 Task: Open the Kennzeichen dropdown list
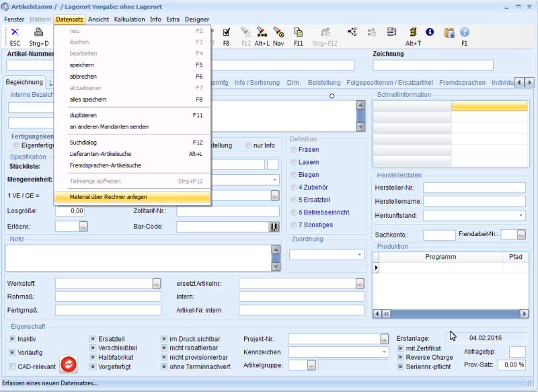point(384,352)
